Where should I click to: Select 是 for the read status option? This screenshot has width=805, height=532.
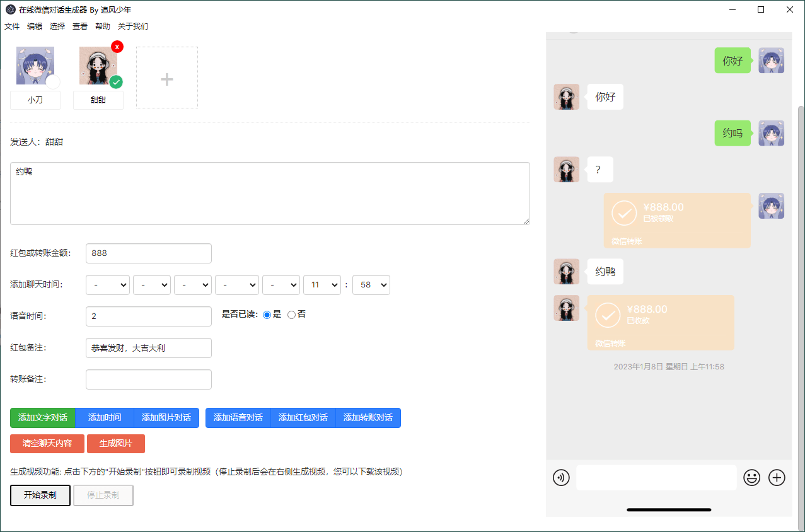266,314
